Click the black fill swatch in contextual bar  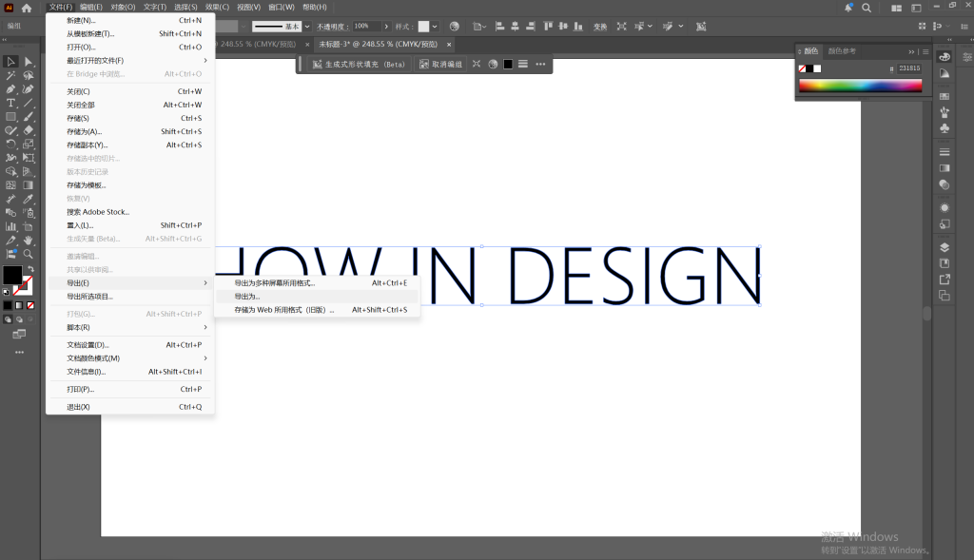click(508, 64)
